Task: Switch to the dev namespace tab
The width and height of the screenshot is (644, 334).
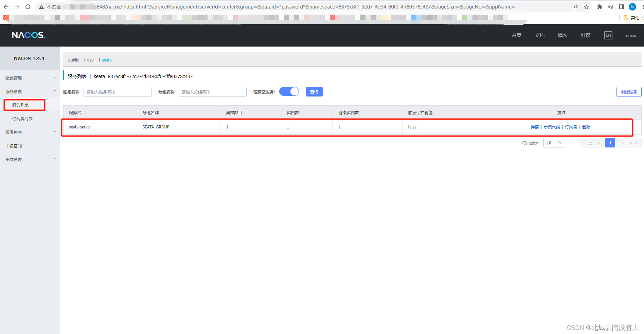Action: click(90, 60)
